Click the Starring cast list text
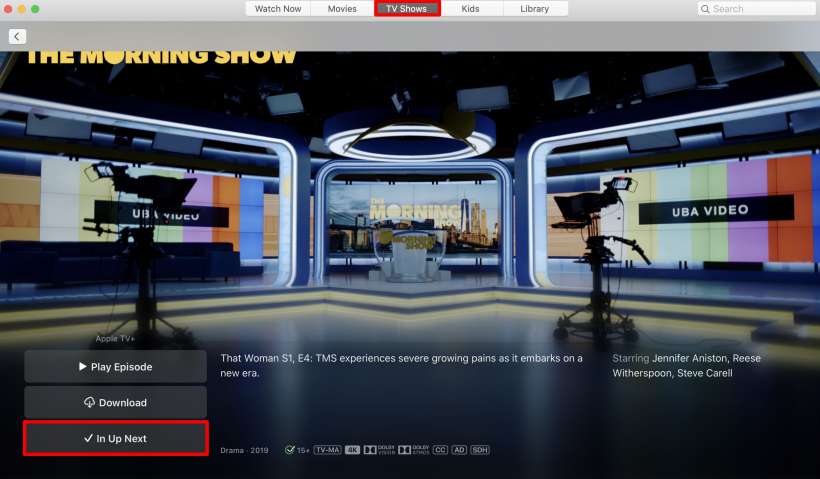 [x=686, y=366]
